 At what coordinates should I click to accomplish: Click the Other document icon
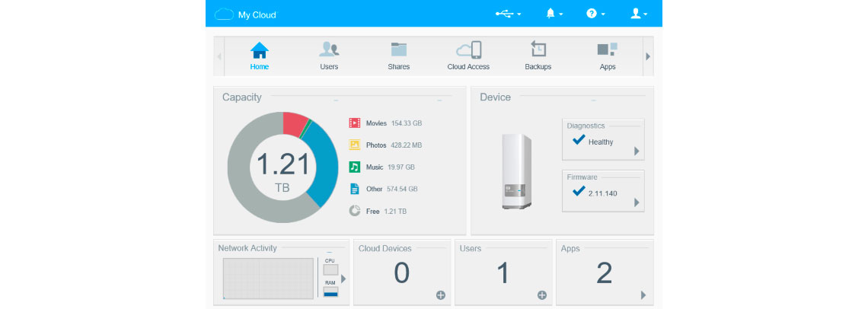(x=355, y=189)
